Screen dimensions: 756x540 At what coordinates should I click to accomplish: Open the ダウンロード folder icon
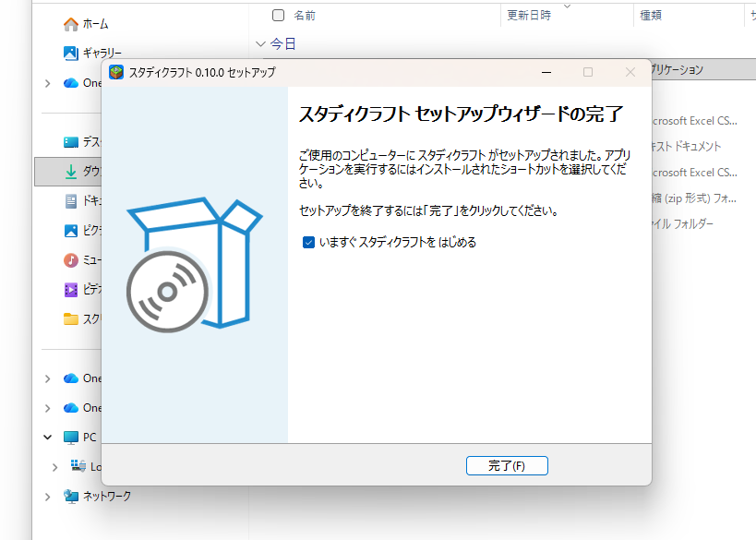(71, 172)
